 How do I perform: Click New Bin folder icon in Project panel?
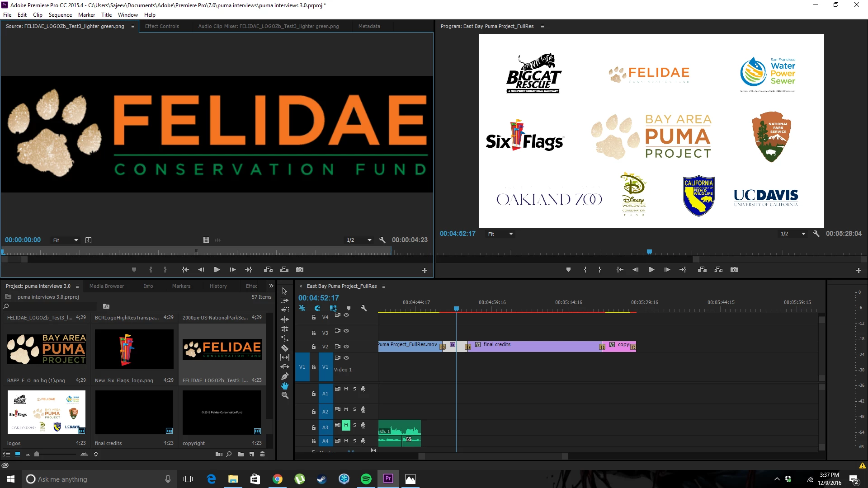click(x=241, y=454)
